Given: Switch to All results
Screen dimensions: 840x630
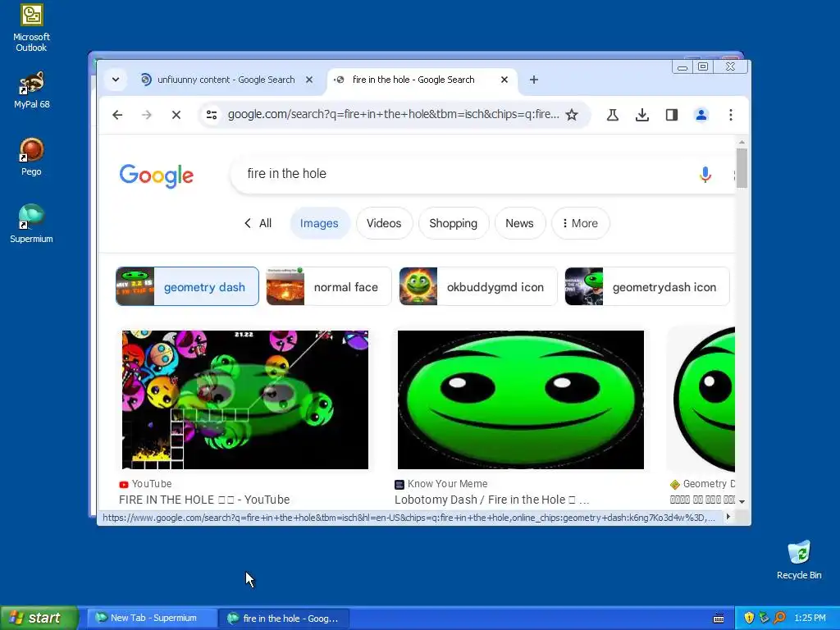Looking at the screenshot, I should coord(258,223).
